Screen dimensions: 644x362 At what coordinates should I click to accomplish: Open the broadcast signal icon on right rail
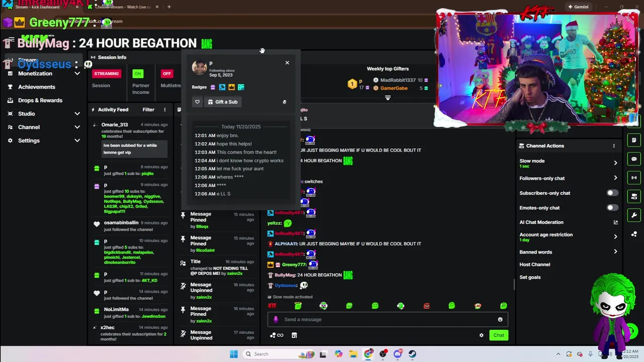[634, 177]
